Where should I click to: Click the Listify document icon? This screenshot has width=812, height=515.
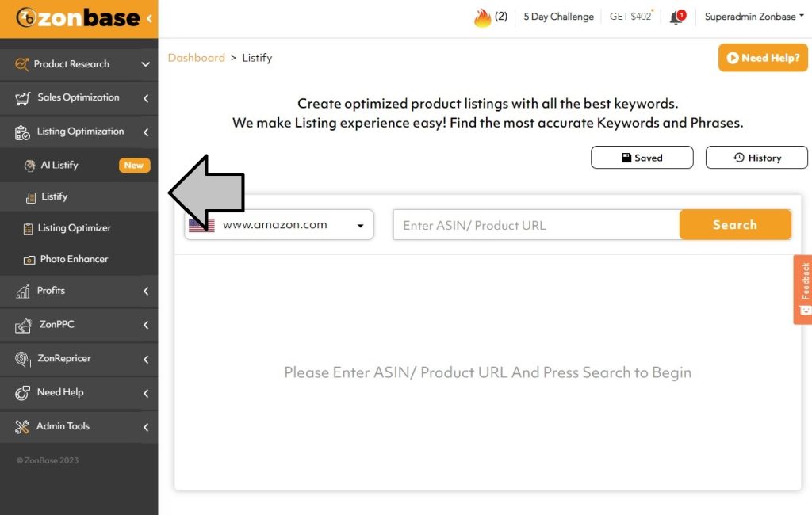[31, 197]
